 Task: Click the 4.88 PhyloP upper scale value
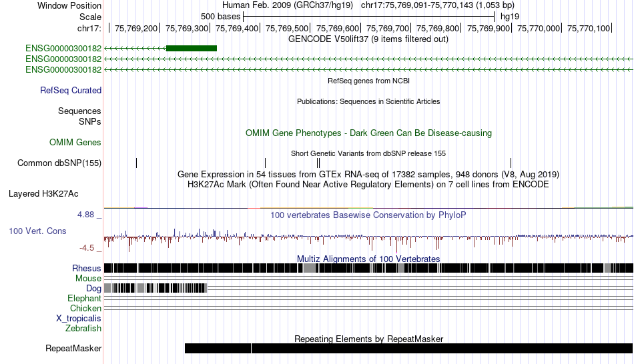click(85, 215)
